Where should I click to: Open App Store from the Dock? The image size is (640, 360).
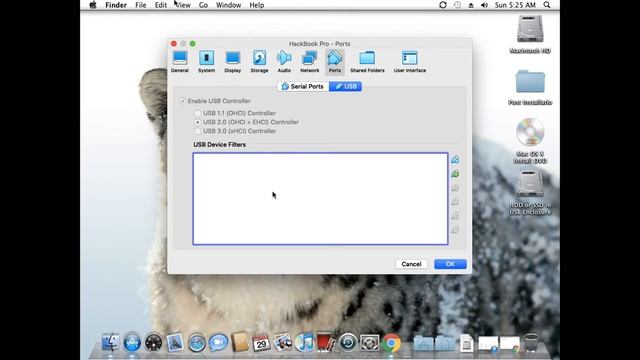pos(132,342)
